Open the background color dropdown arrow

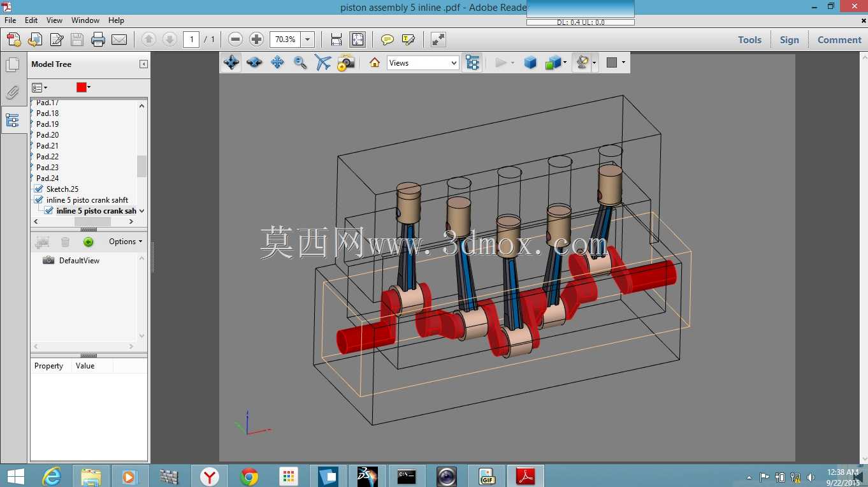[623, 62]
